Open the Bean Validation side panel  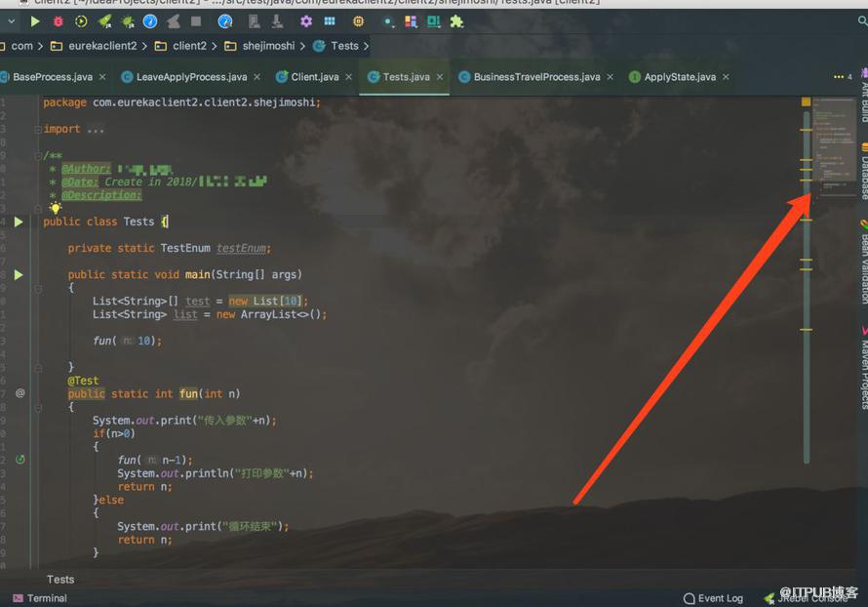863,263
